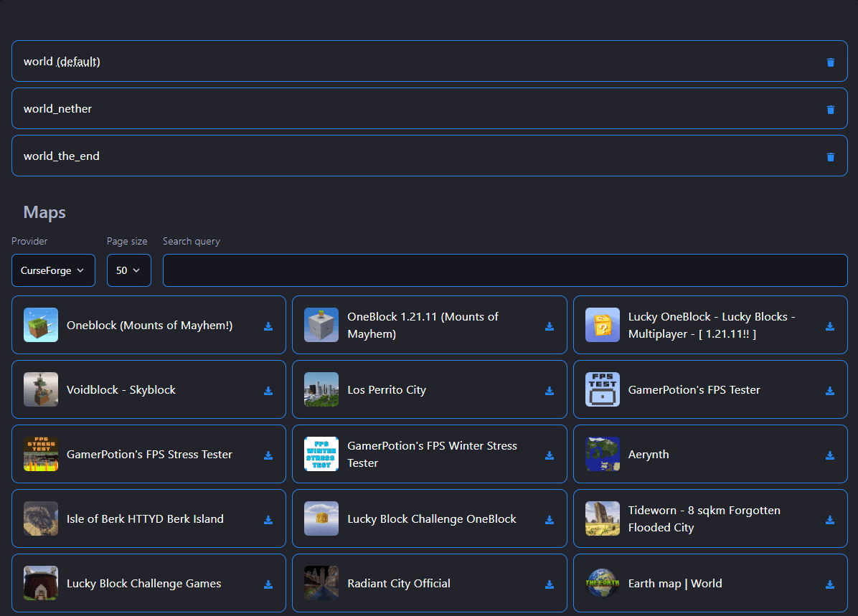Click the Radiant City Official title
The width and height of the screenshot is (858, 616).
[399, 583]
